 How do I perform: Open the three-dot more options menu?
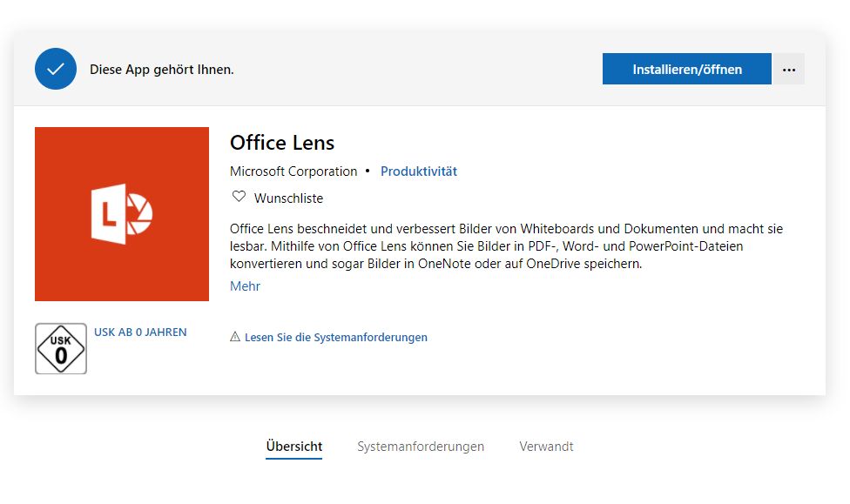click(x=789, y=69)
